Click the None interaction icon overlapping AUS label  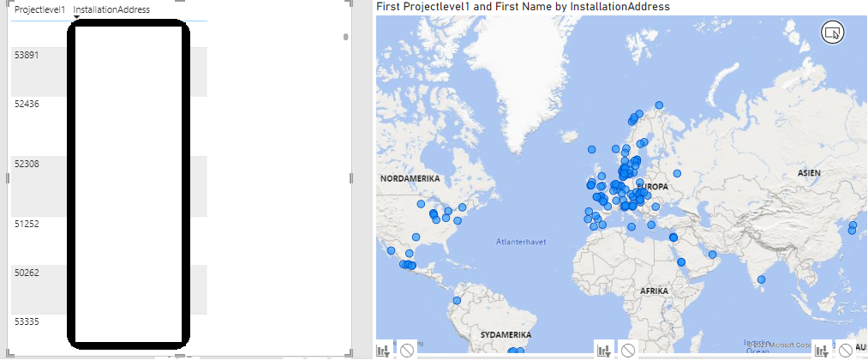tap(846, 350)
